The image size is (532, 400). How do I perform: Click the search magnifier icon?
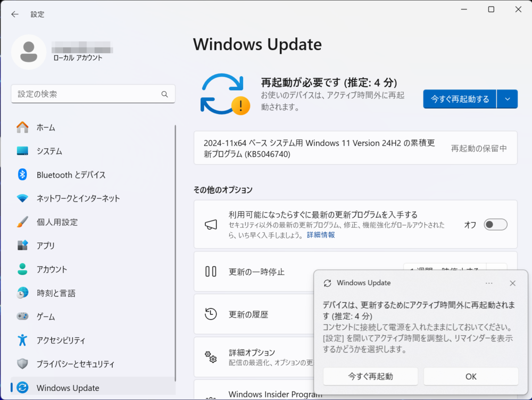click(164, 94)
